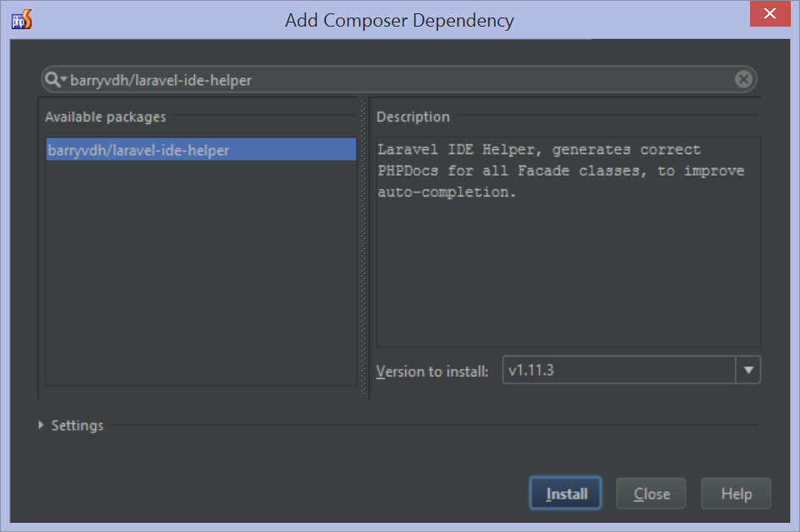This screenshot has width=800, height=532.
Task: Select barryvdh/laravel-ide-helper in package list
Action: click(201, 150)
